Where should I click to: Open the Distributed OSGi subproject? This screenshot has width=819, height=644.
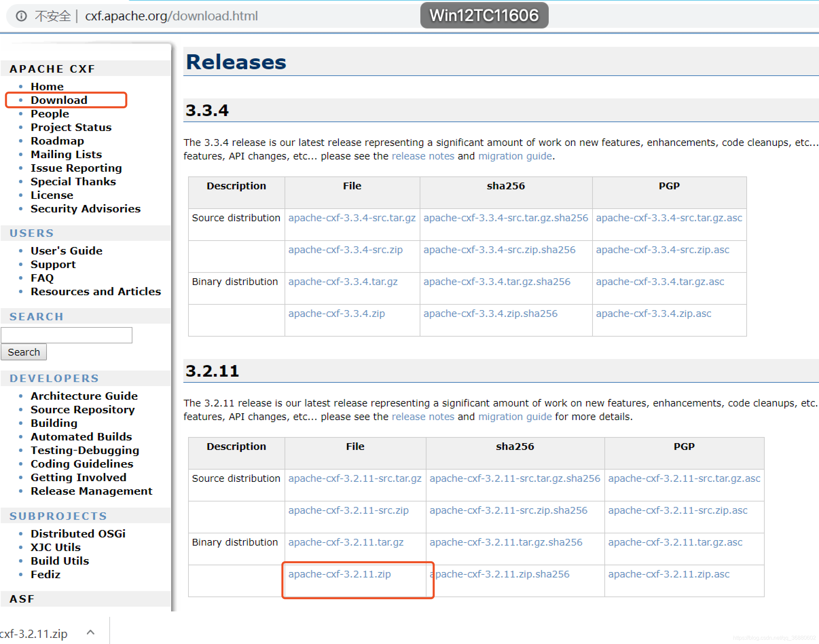pos(78,533)
